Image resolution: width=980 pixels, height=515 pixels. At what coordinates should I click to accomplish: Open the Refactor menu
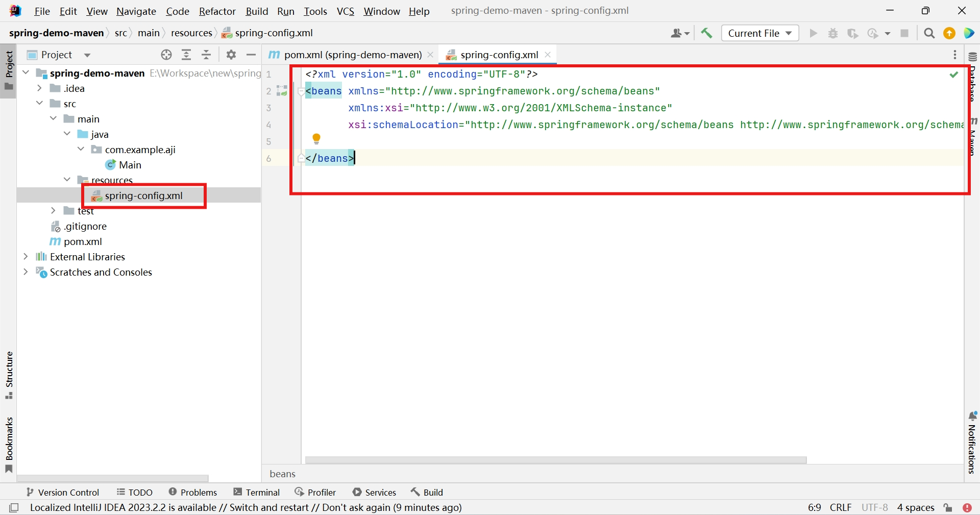click(x=217, y=11)
